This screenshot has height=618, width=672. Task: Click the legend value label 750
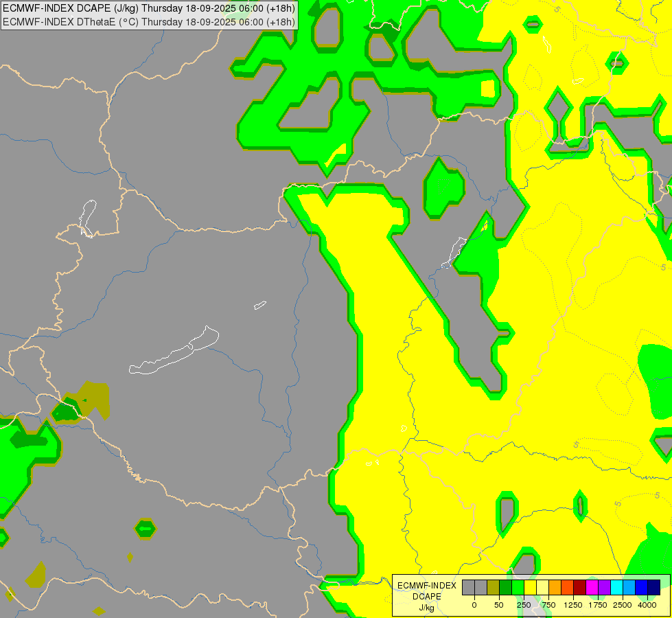(x=548, y=605)
